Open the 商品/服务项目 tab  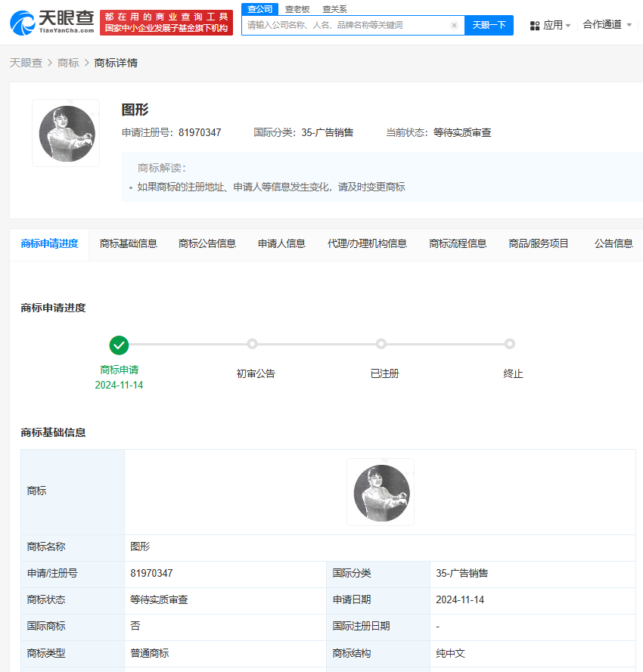pyautogui.click(x=539, y=244)
